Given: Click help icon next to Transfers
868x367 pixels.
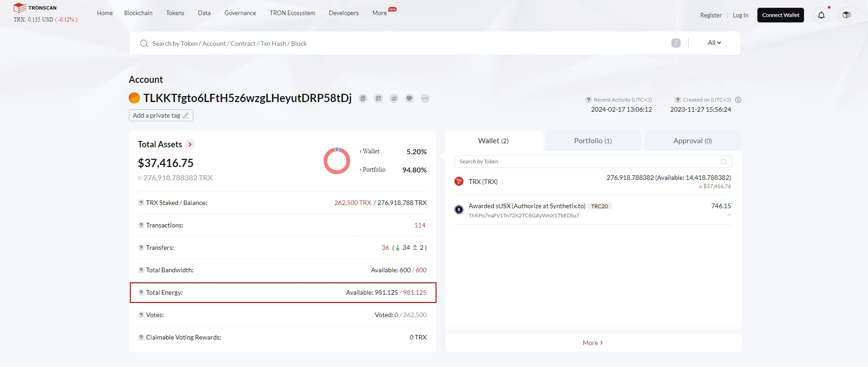Looking at the screenshot, I should click(141, 248).
